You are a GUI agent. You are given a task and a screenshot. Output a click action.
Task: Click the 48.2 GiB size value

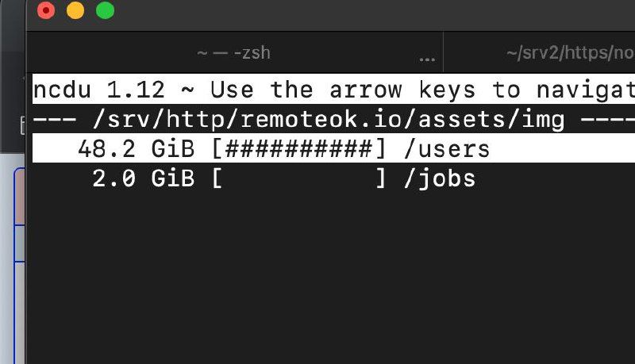point(136,148)
